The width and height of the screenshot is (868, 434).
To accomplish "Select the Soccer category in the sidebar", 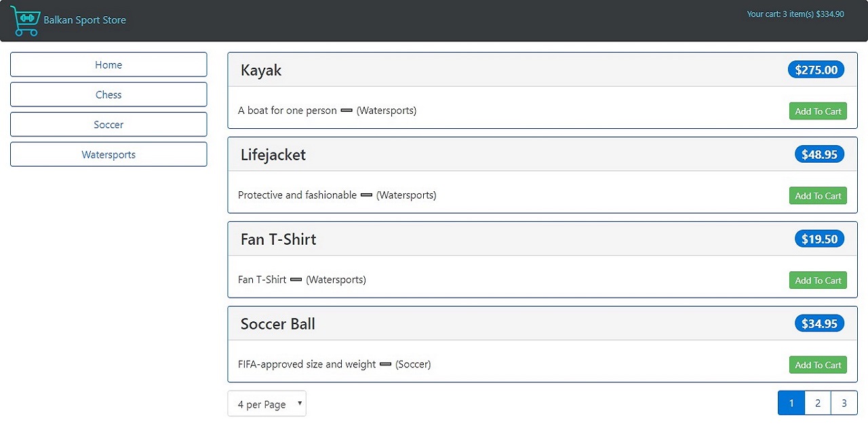I will click(x=108, y=124).
